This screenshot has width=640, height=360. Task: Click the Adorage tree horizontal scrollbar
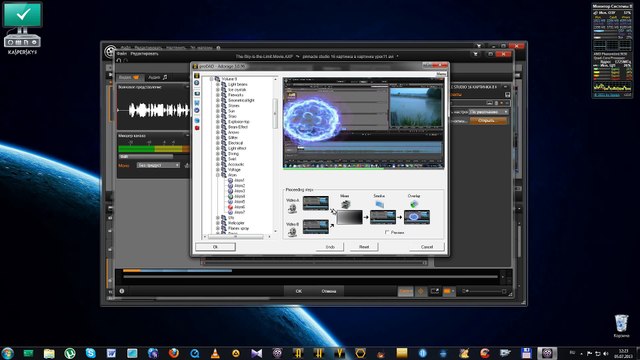(236, 237)
